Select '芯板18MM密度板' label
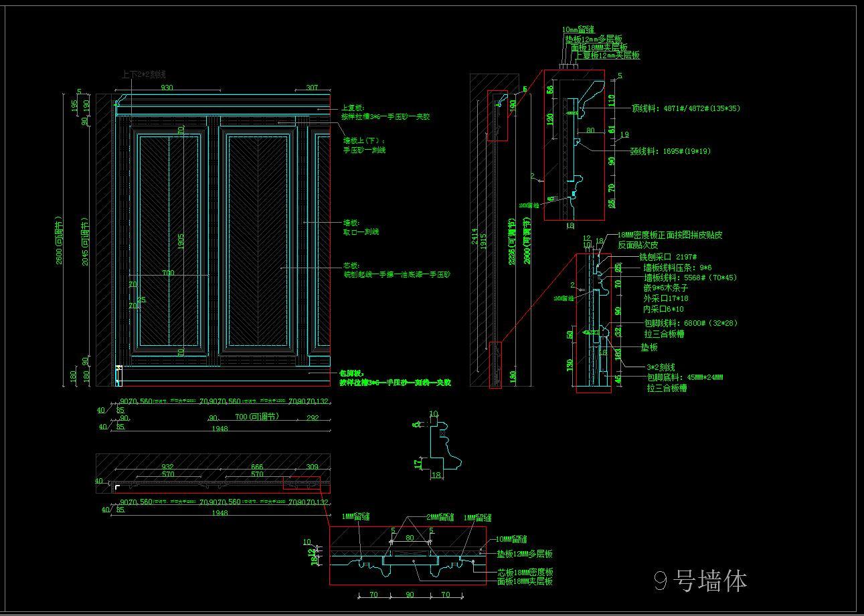864x616 pixels. coord(525,573)
